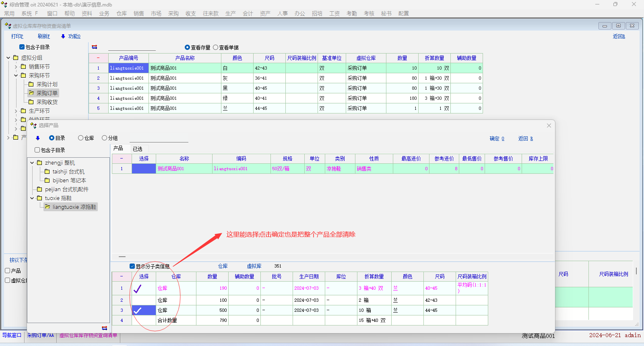Click the 采购订单 open folder icon
The width and height of the screenshot is (644, 346).
coord(31,93)
